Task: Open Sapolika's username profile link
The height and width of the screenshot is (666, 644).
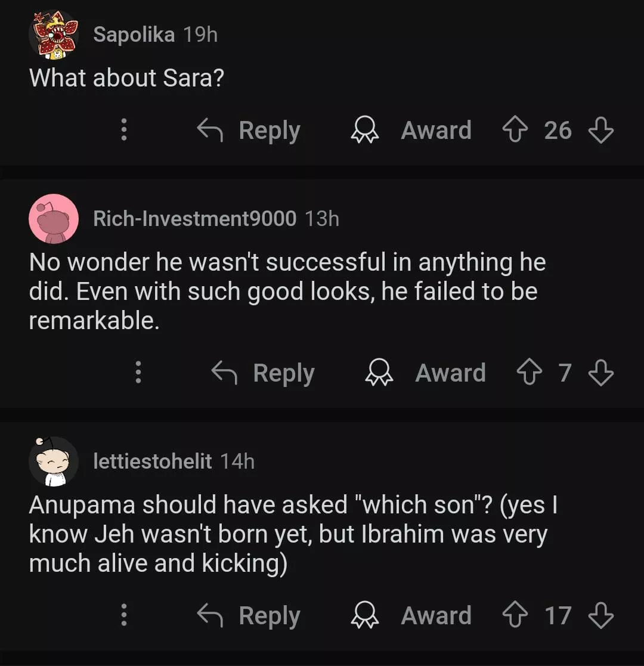Action: [x=134, y=35]
